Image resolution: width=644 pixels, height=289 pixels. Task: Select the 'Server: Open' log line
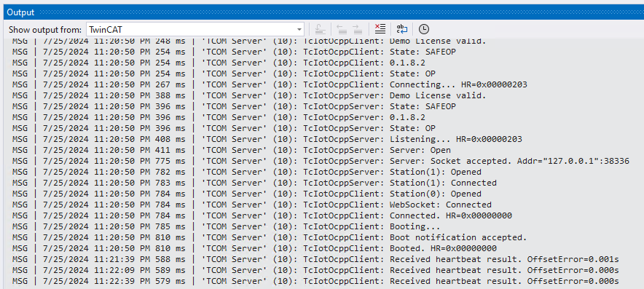232,150
